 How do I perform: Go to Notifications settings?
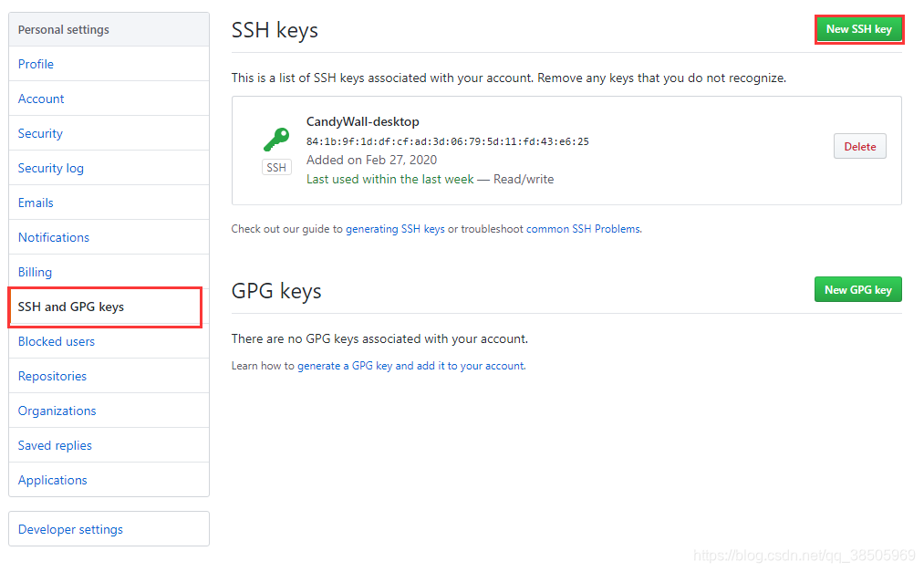pyautogui.click(x=109, y=237)
